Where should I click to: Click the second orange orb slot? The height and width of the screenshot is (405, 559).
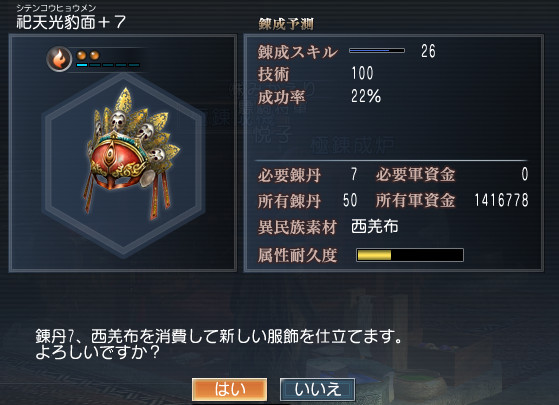coord(94,55)
